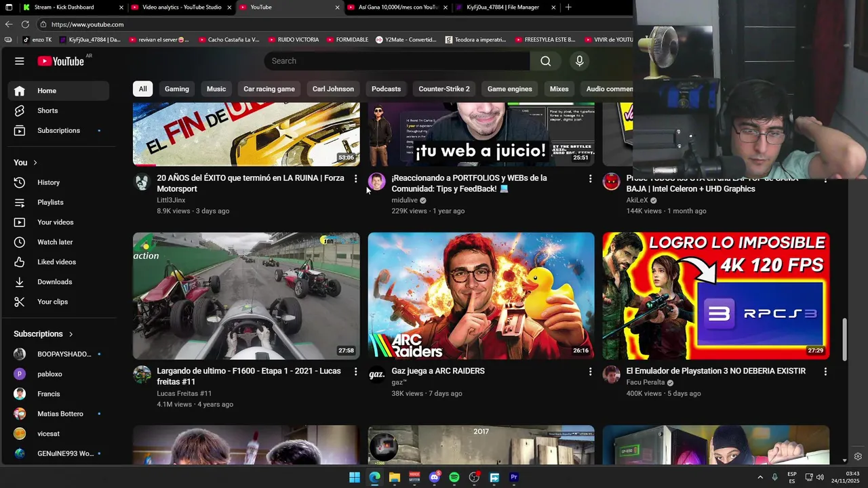This screenshot has width=868, height=488.
Task: Click the midulive channel avatar
Action: (x=376, y=182)
